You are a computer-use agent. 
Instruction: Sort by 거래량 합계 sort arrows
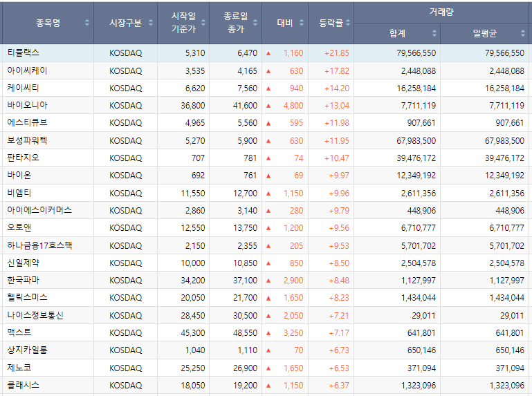tap(434, 33)
